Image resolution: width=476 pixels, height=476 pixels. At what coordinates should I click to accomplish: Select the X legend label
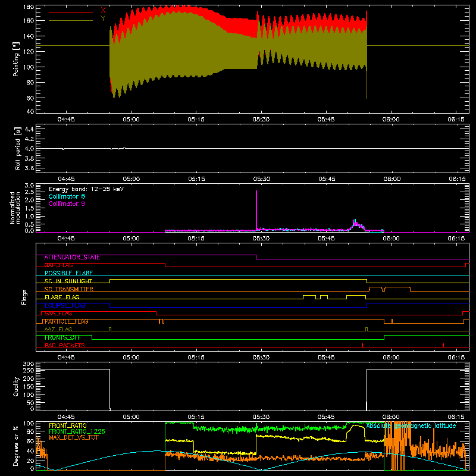tap(103, 11)
